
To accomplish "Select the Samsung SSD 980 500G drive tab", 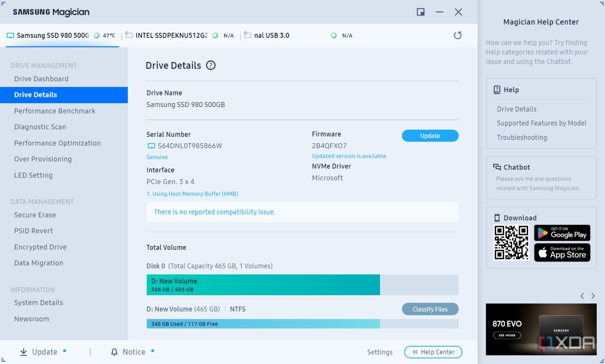I will [62, 35].
